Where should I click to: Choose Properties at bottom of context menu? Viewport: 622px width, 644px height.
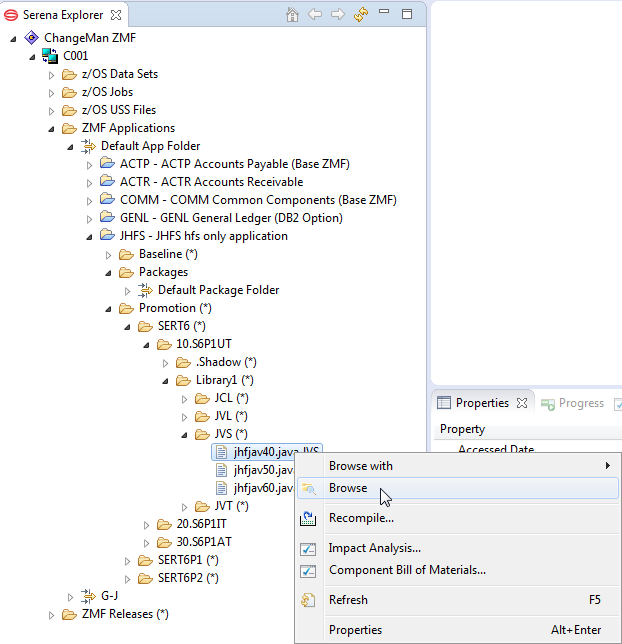click(x=457, y=630)
